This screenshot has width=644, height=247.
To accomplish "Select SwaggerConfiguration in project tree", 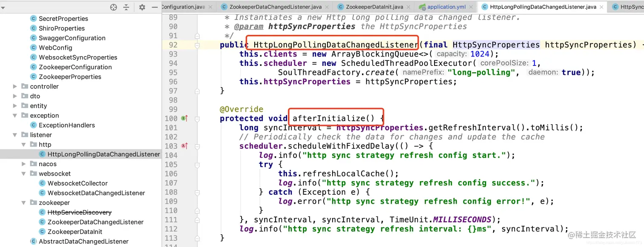I will point(72,38).
